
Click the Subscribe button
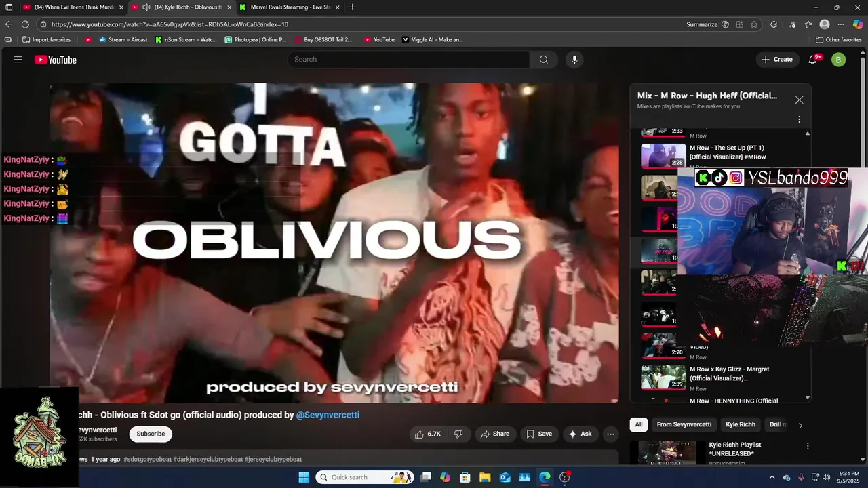click(151, 434)
